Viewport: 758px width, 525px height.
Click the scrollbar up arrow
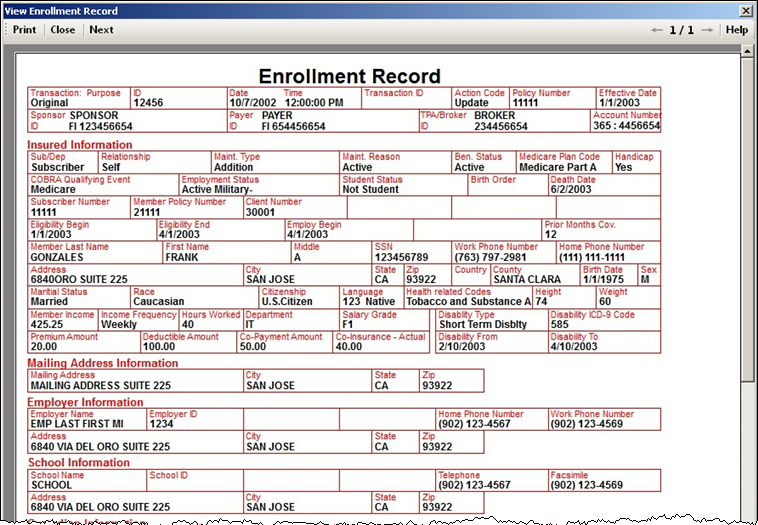[747, 51]
